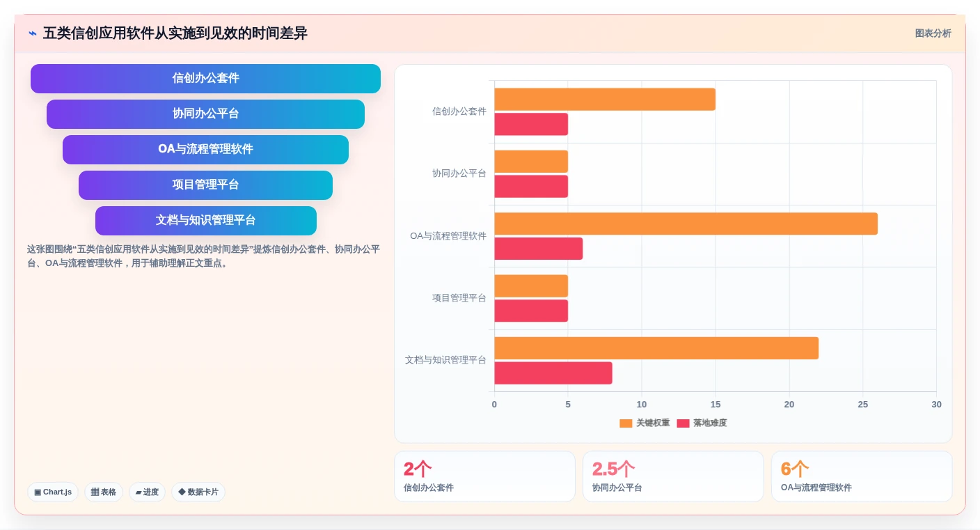Click orange 关键权重 bar for OA与流程管理软件
The height and width of the screenshot is (530, 980).
click(686, 224)
